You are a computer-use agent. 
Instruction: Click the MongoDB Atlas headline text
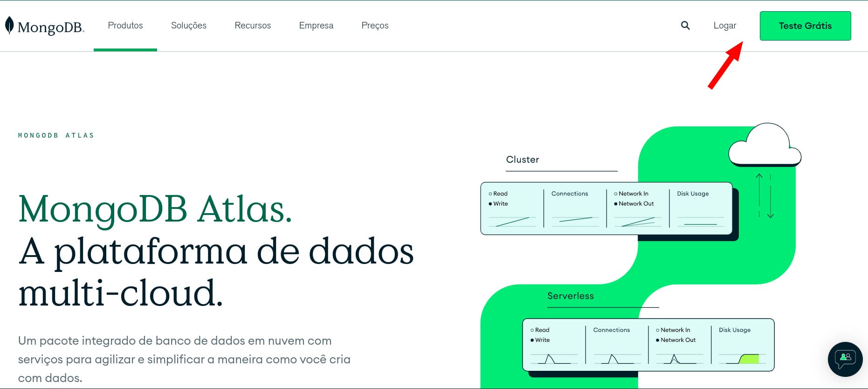[x=155, y=209]
